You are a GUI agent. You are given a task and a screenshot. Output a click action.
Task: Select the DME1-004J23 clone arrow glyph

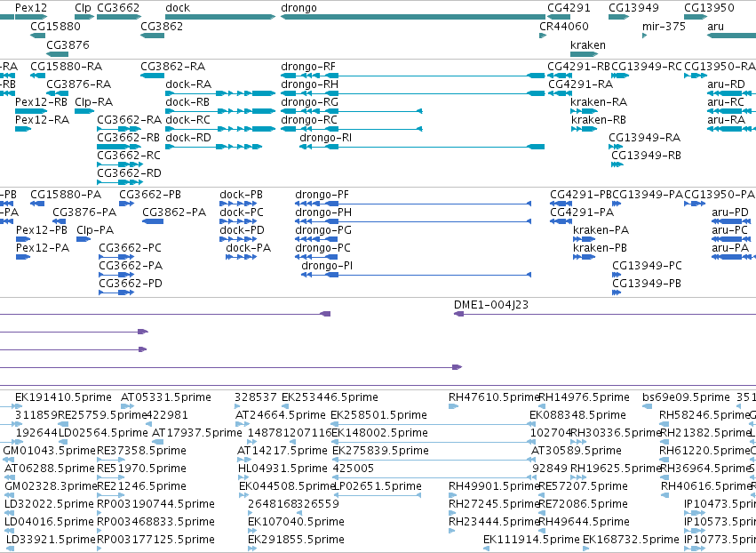605,314
